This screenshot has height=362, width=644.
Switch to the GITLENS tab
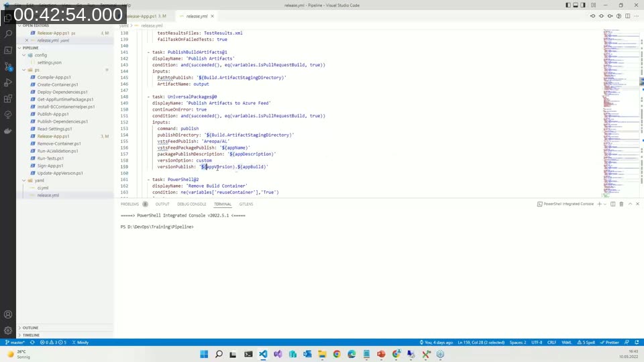coord(246,204)
